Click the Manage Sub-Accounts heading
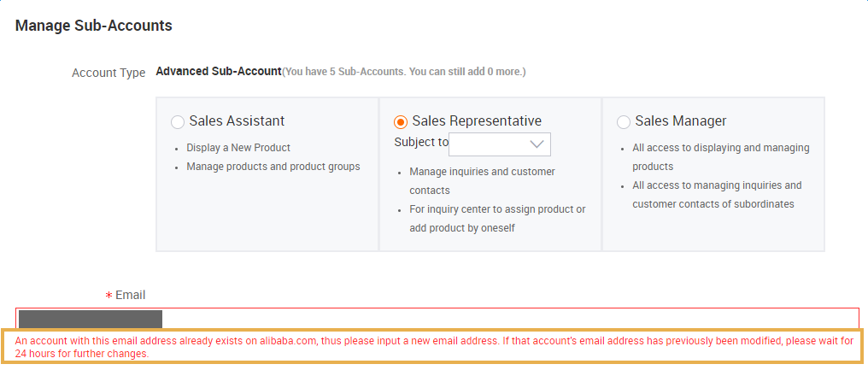Viewport: 868px width, 370px height. (x=94, y=26)
